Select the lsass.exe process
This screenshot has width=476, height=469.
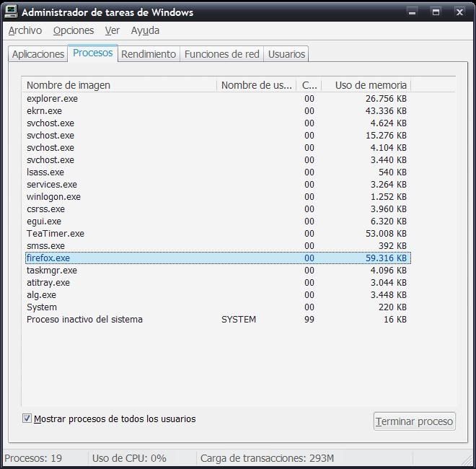(218, 172)
